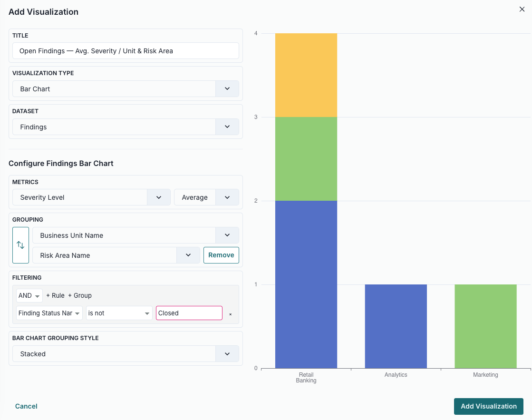Open the Average aggregation dropdown
This screenshot has width=532, height=420.
(x=227, y=197)
